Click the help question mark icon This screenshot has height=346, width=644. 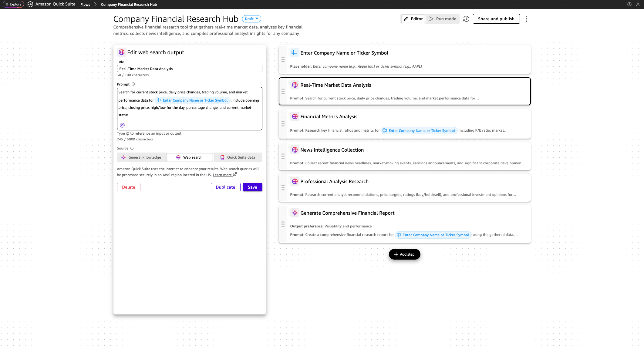pyautogui.click(x=629, y=4)
